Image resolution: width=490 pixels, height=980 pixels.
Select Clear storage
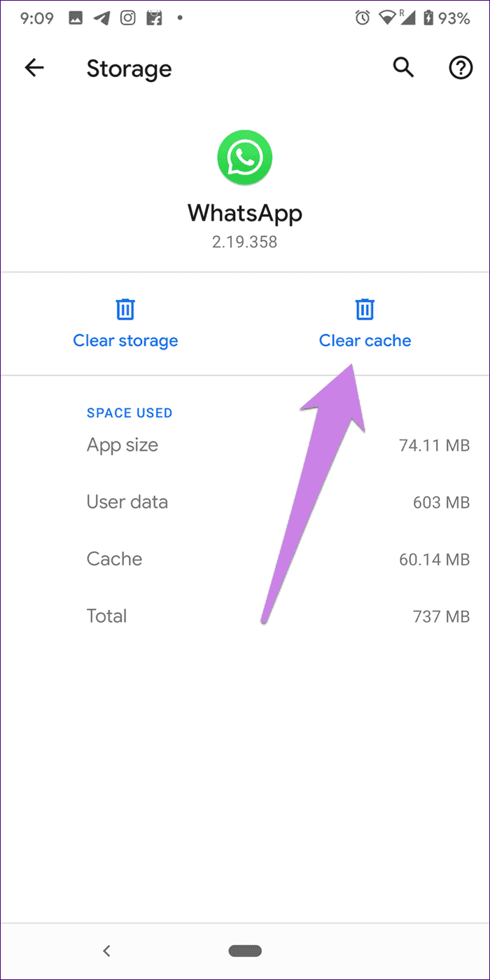coord(125,340)
